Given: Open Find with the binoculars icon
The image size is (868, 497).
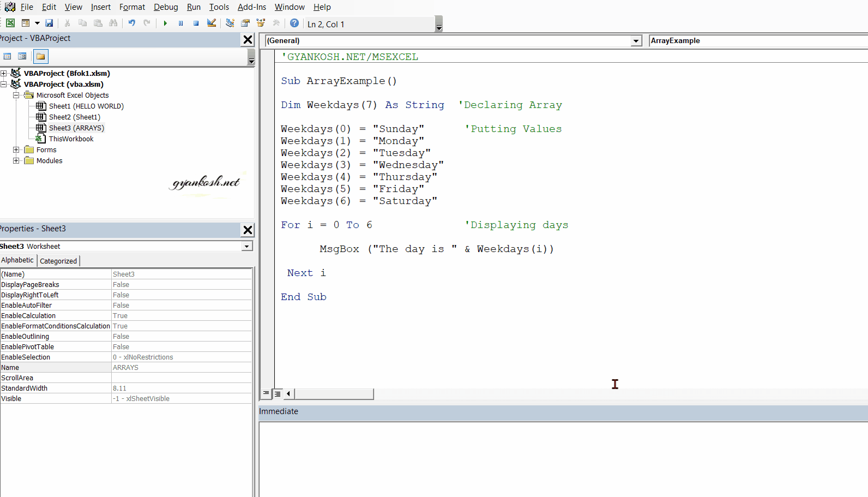Looking at the screenshot, I should pyautogui.click(x=113, y=23).
